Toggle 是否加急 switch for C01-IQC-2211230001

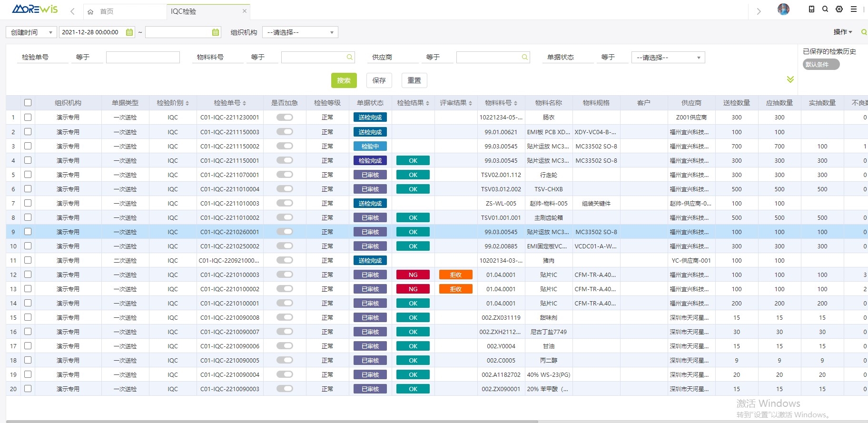285,118
